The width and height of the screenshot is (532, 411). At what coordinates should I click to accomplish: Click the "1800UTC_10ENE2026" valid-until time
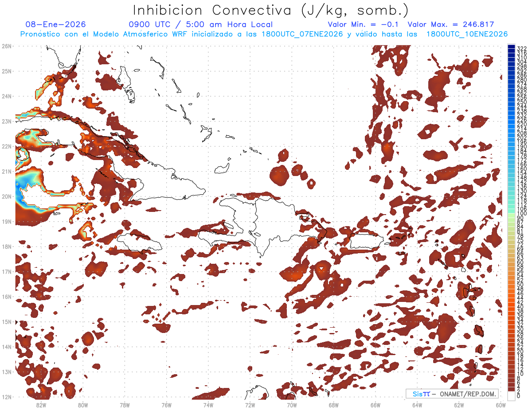pyautogui.click(x=467, y=34)
